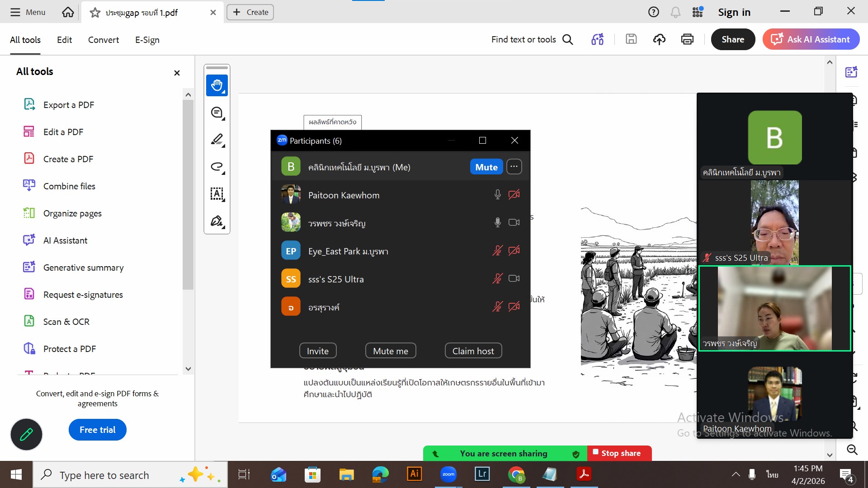Unmute Eye_East Park participant microphone
The image size is (868, 488).
coord(497,251)
